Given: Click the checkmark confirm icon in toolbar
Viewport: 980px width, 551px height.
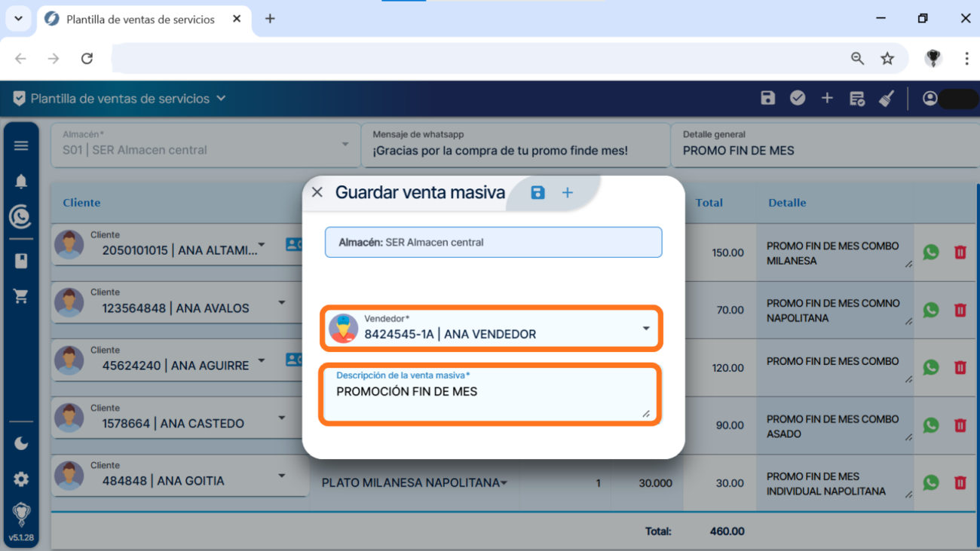Looking at the screenshot, I should [798, 98].
